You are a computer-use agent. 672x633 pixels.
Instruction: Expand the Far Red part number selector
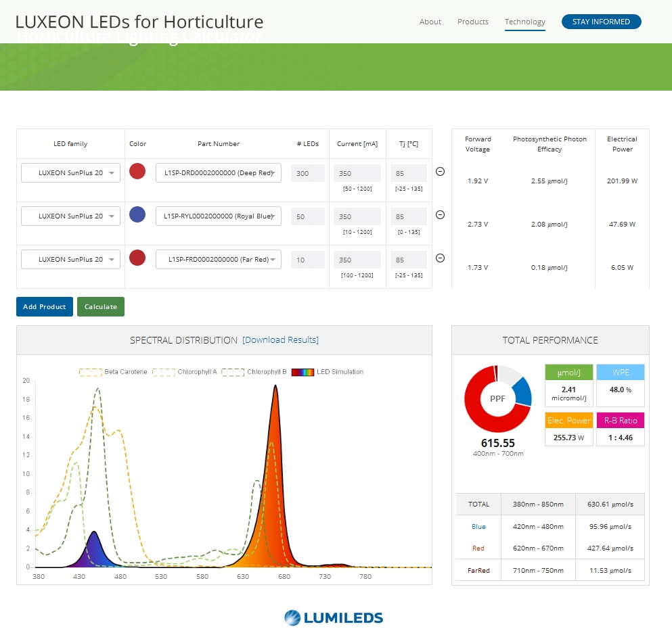[218, 259]
